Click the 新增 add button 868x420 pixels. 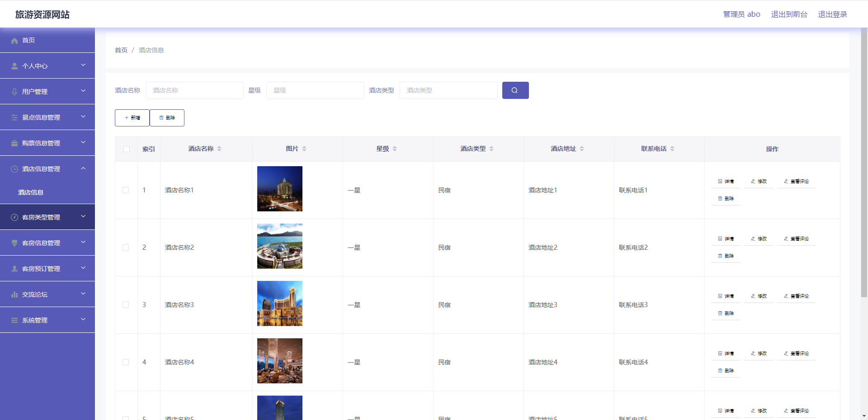coord(132,118)
